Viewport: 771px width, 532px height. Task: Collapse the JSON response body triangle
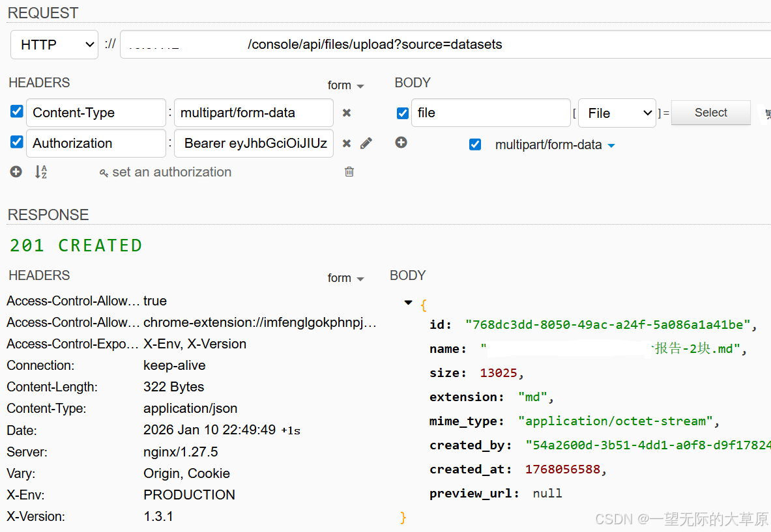(x=408, y=303)
